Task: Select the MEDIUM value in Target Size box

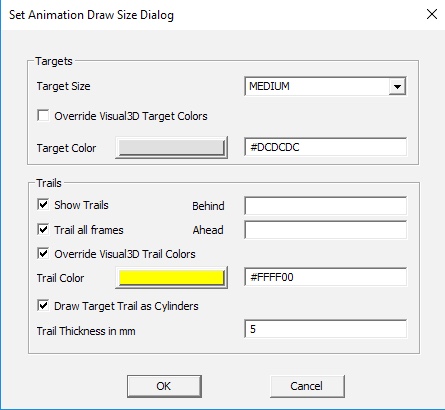Action: pos(317,87)
